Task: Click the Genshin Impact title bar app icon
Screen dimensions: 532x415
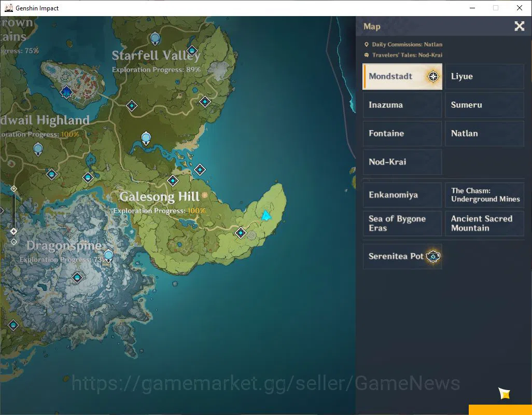Action: (9, 8)
